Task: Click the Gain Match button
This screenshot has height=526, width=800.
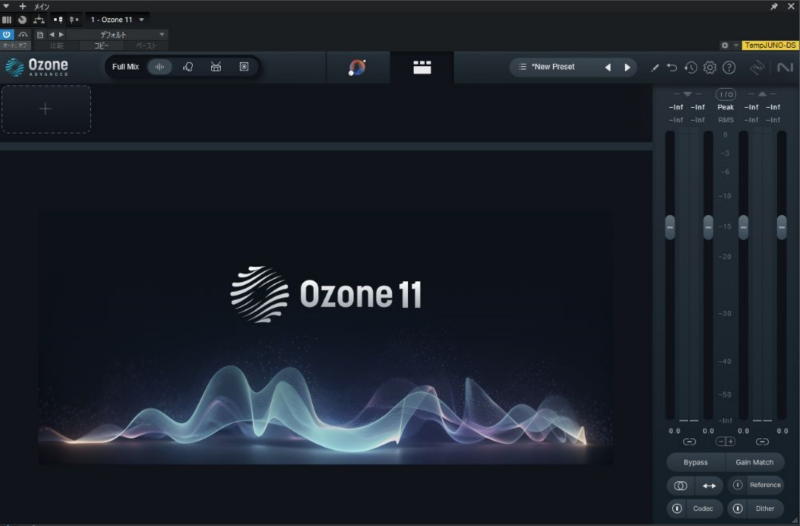Action: (755, 462)
